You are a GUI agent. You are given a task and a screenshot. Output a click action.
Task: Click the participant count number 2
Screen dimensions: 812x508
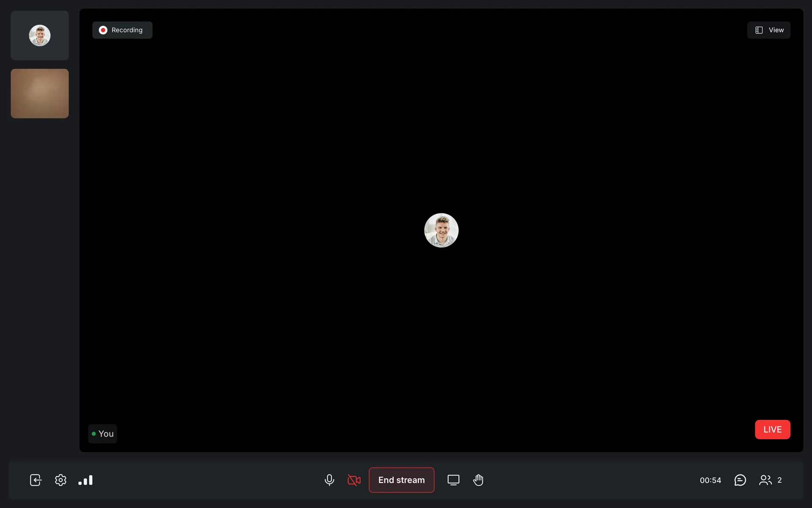coord(779,480)
